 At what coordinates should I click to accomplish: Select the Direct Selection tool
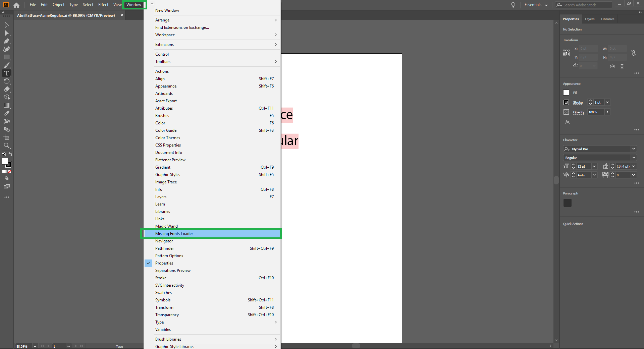coord(7,33)
